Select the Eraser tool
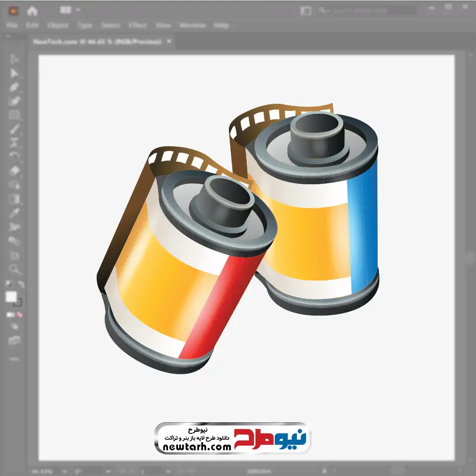476x476 pixels. pos(14,171)
